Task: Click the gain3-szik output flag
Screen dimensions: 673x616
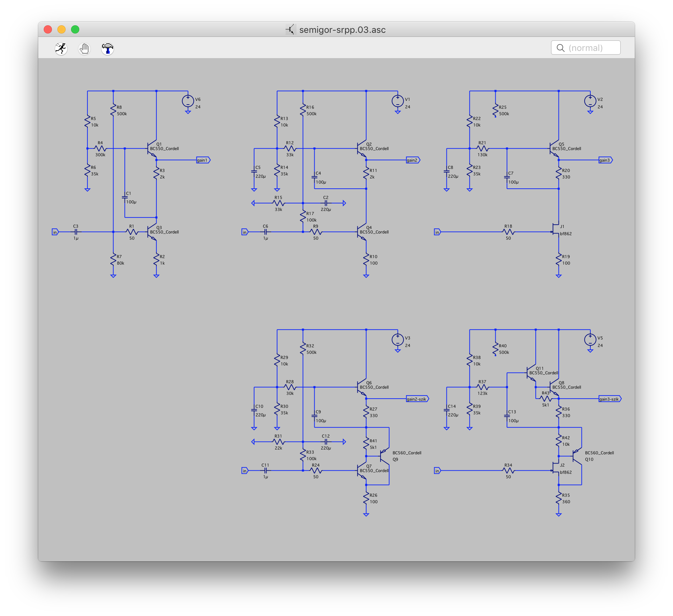Action: click(609, 399)
